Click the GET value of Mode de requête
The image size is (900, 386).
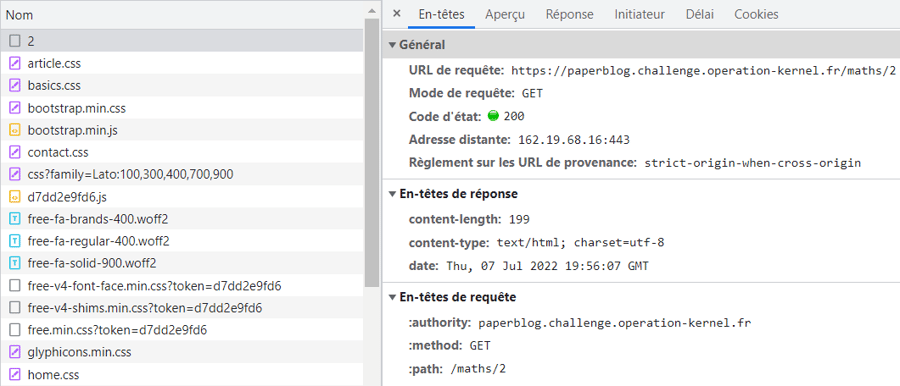click(x=532, y=93)
